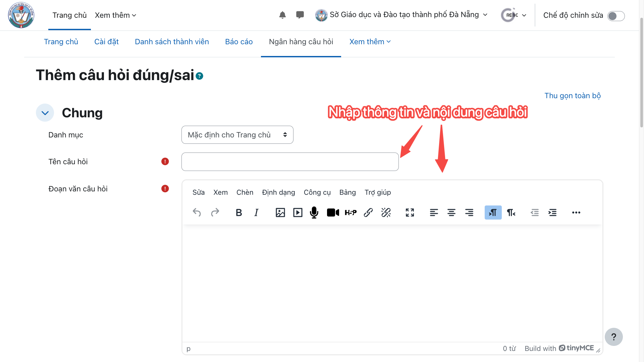
Task: Open the Định dạng editor menu
Action: (279, 192)
